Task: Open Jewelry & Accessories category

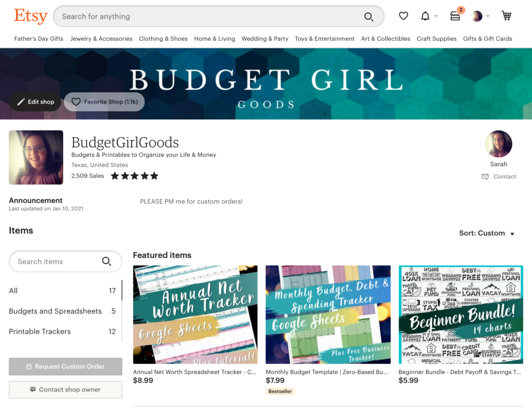Action: click(101, 39)
